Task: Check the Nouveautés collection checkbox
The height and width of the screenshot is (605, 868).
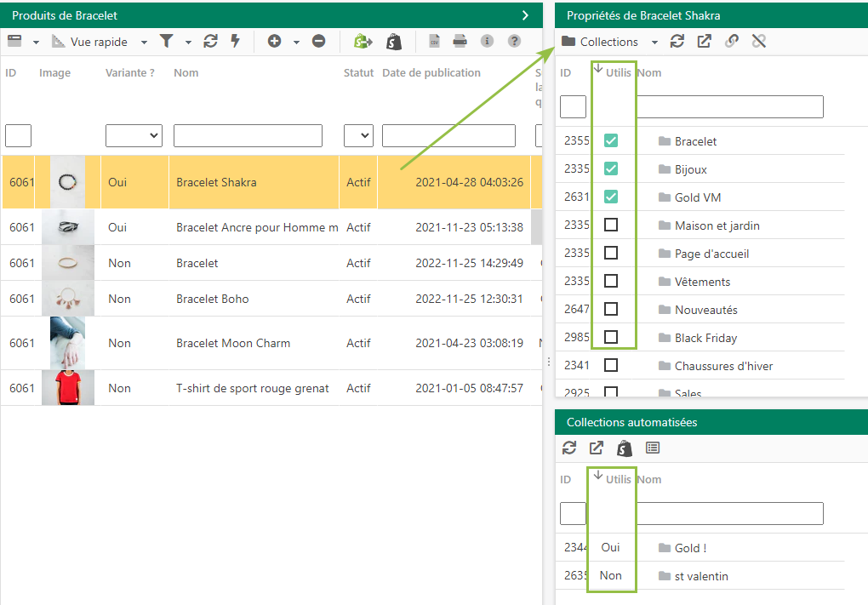Action: (611, 309)
